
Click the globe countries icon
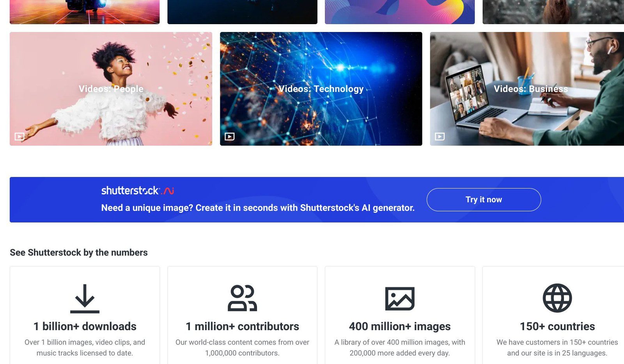point(557,298)
